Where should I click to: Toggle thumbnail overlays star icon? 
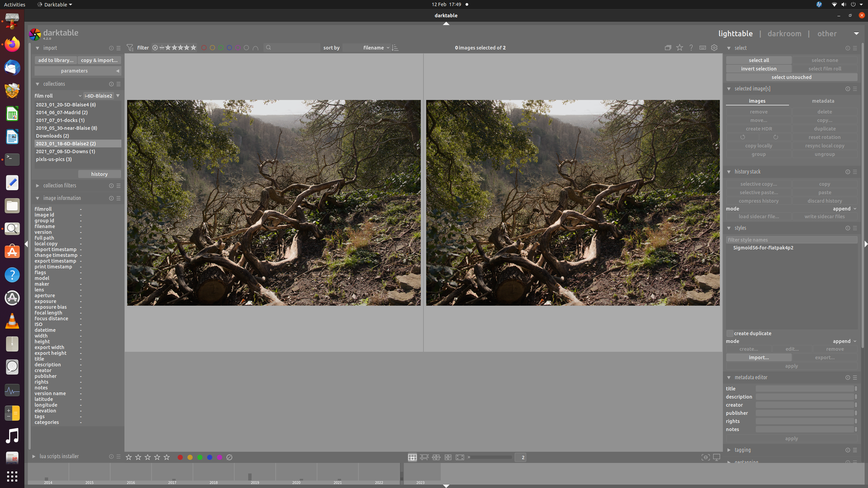click(x=679, y=48)
